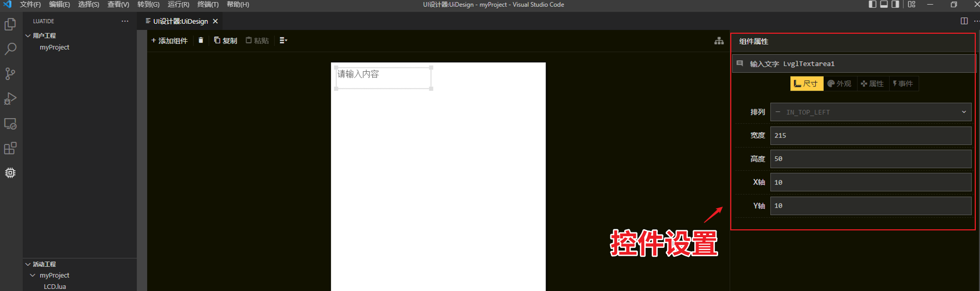Click the 复制 copy button
The image size is (980, 291).
[225, 41]
